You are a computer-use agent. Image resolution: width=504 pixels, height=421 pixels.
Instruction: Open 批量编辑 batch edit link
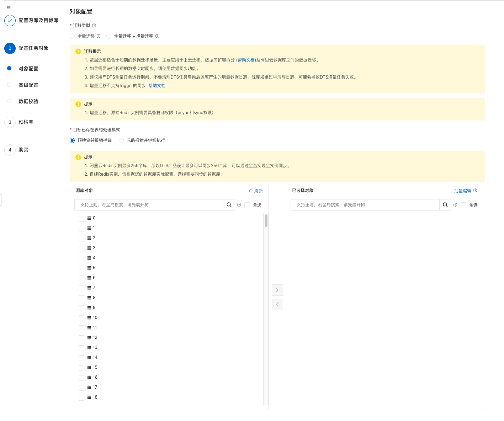(462, 191)
